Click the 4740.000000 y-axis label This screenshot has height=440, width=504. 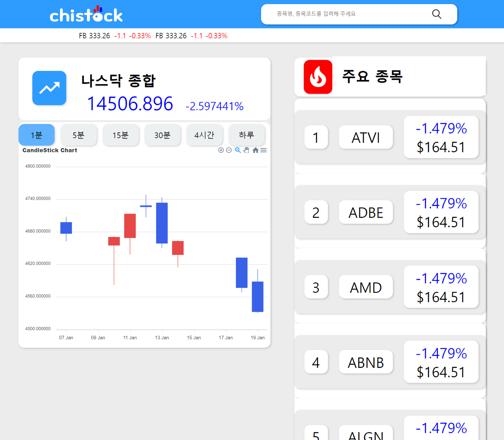point(38,199)
